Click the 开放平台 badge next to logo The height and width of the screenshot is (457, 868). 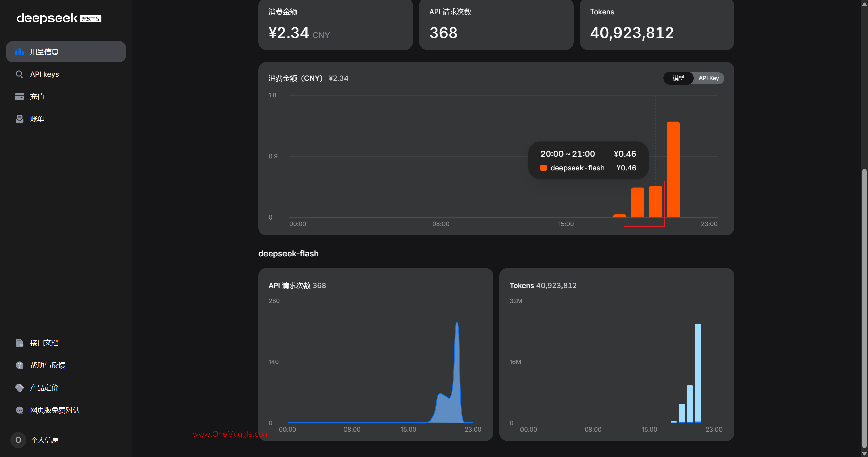[91, 19]
